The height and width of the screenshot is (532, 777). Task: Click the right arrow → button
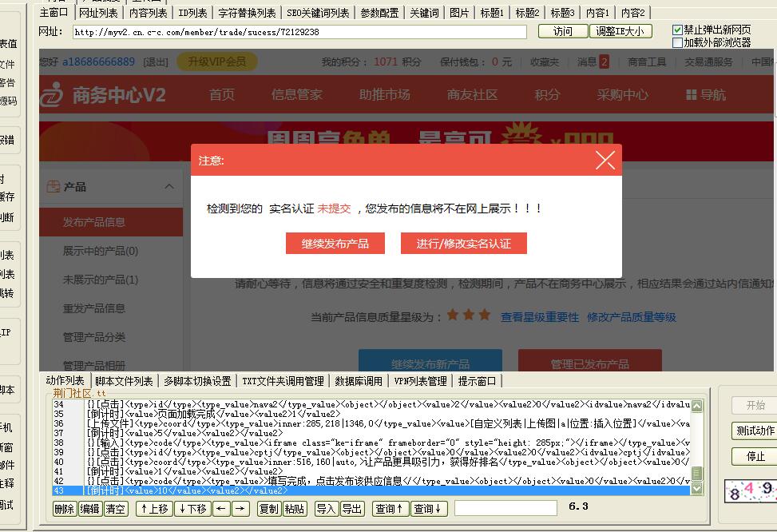[x=240, y=509]
